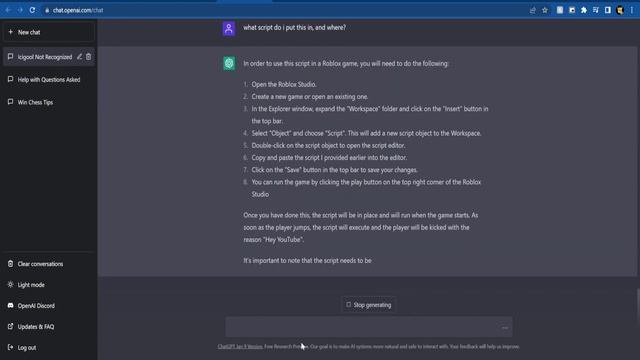640x360 pixels.
Task: Start a New chat
Action: (x=49, y=32)
